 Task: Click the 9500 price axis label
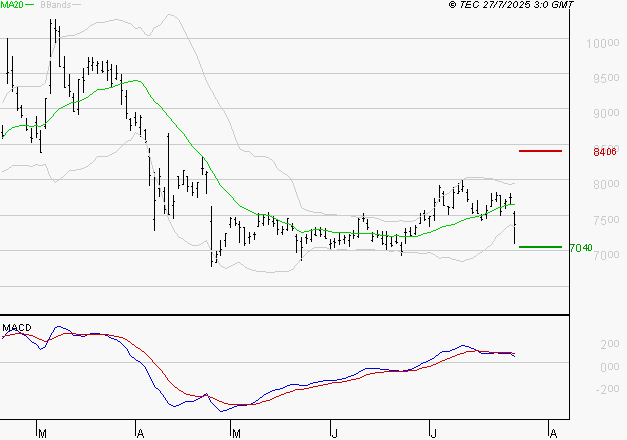coord(601,78)
